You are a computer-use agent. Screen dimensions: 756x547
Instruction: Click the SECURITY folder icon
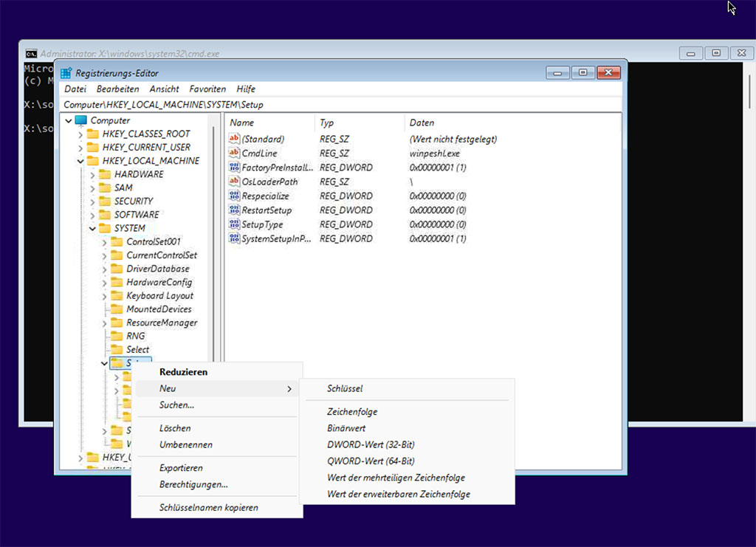[x=105, y=202]
